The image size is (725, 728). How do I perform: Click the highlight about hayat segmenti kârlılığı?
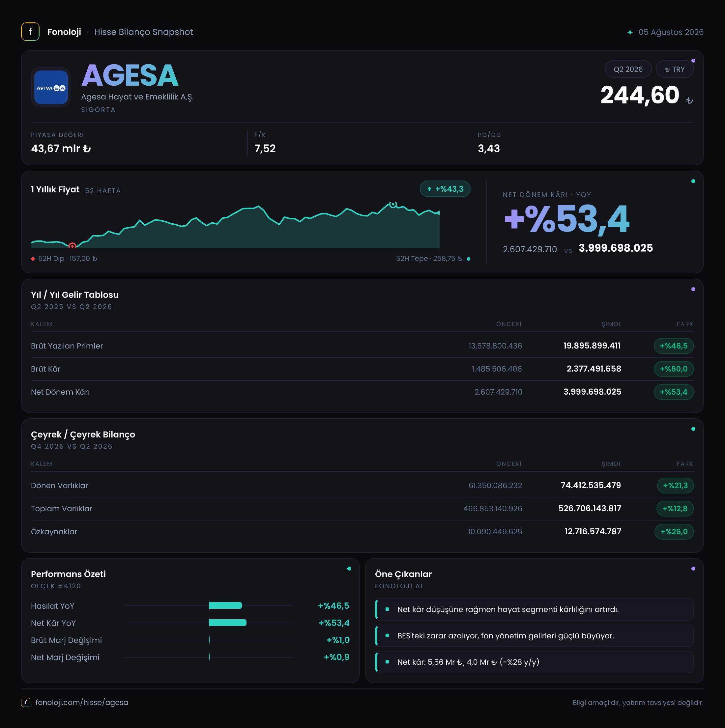(x=535, y=609)
